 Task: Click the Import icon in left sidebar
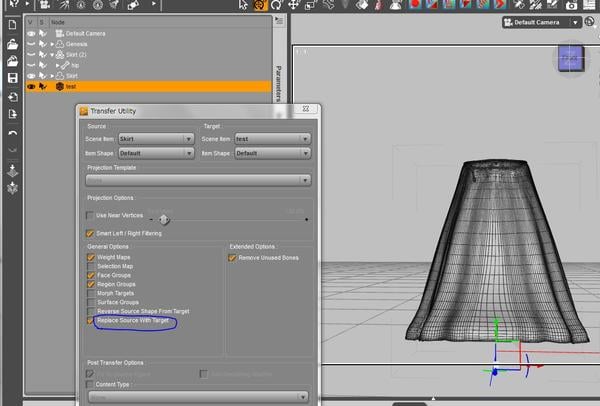(x=12, y=96)
